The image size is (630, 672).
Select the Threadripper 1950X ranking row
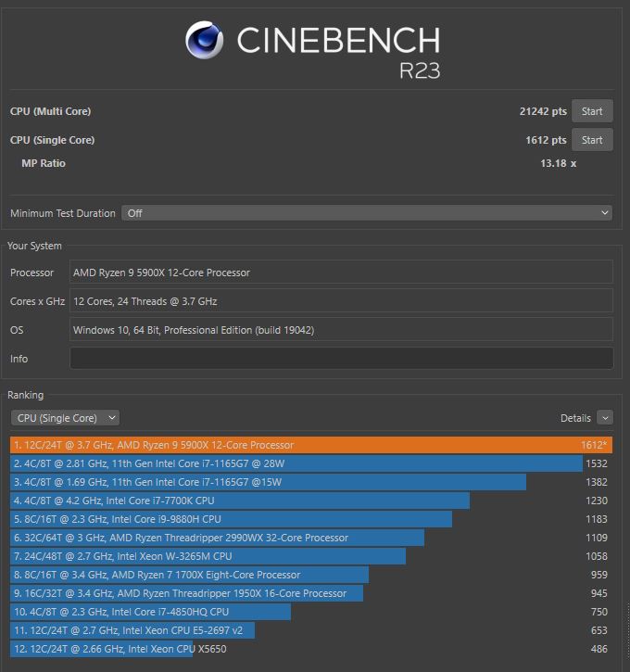(x=311, y=593)
